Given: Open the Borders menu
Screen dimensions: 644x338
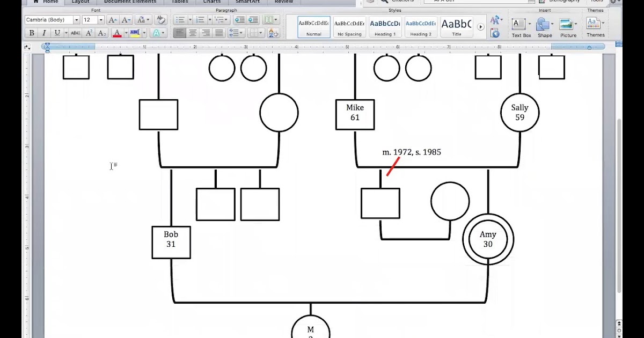Looking at the screenshot, I should click(256, 33).
